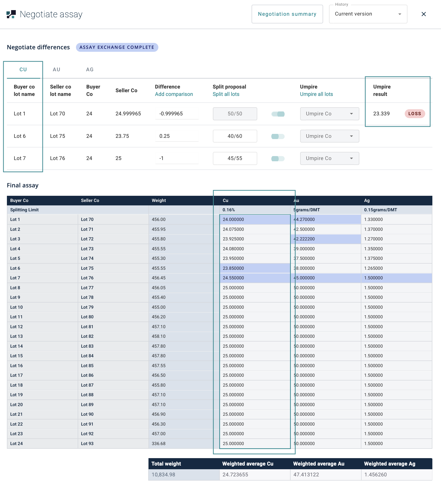Close the Negotiate assay dialog
This screenshot has height=504, width=441.
pyautogui.click(x=423, y=14)
